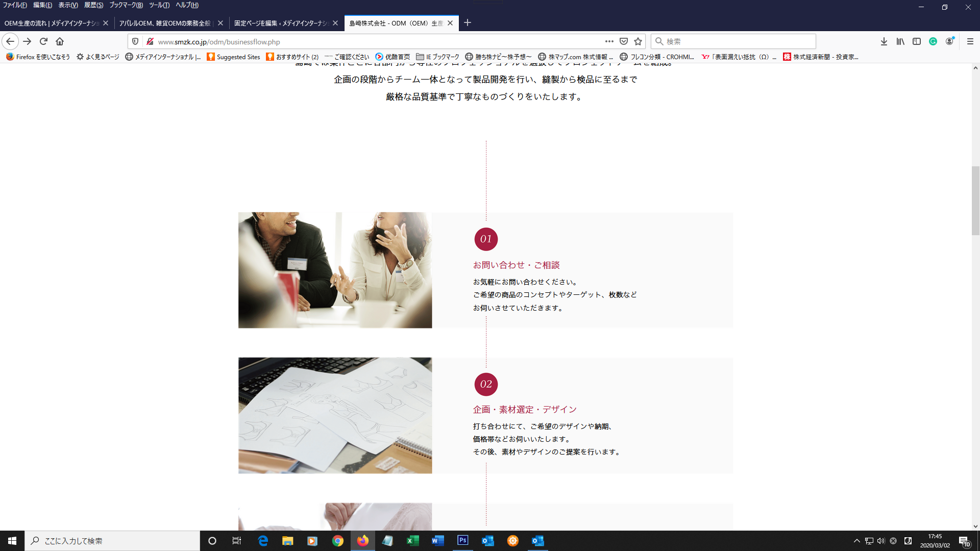Show site connection security info icon
980x551 pixels.
(150, 41)
